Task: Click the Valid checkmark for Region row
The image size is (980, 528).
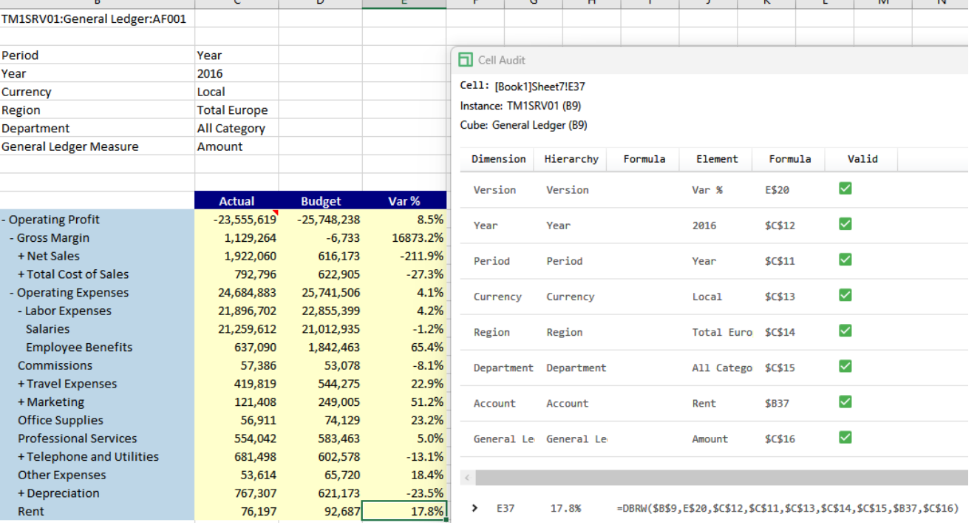Action: click(845, 331)
